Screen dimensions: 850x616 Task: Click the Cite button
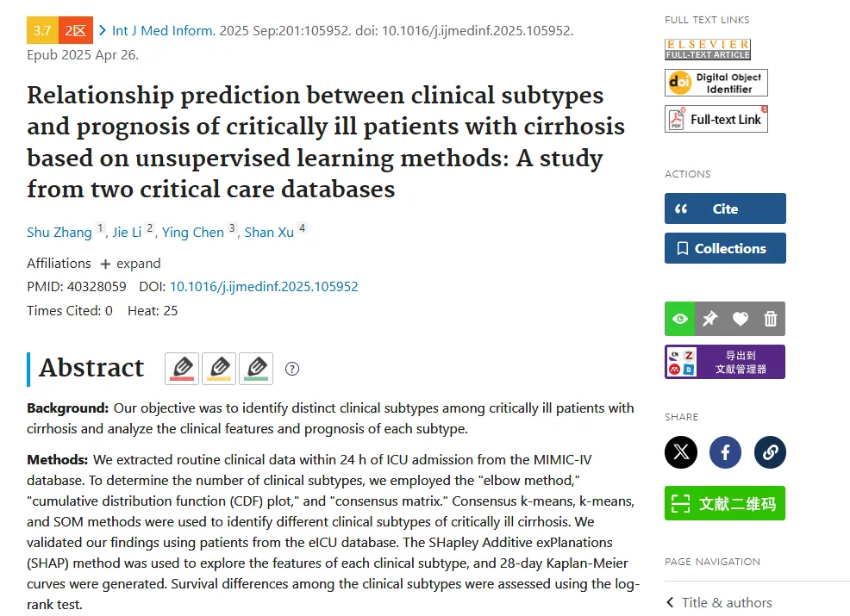(725, 208)
